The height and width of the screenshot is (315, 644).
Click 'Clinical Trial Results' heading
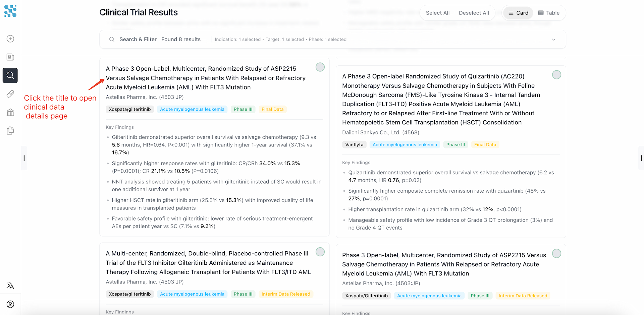click(139, 12)
